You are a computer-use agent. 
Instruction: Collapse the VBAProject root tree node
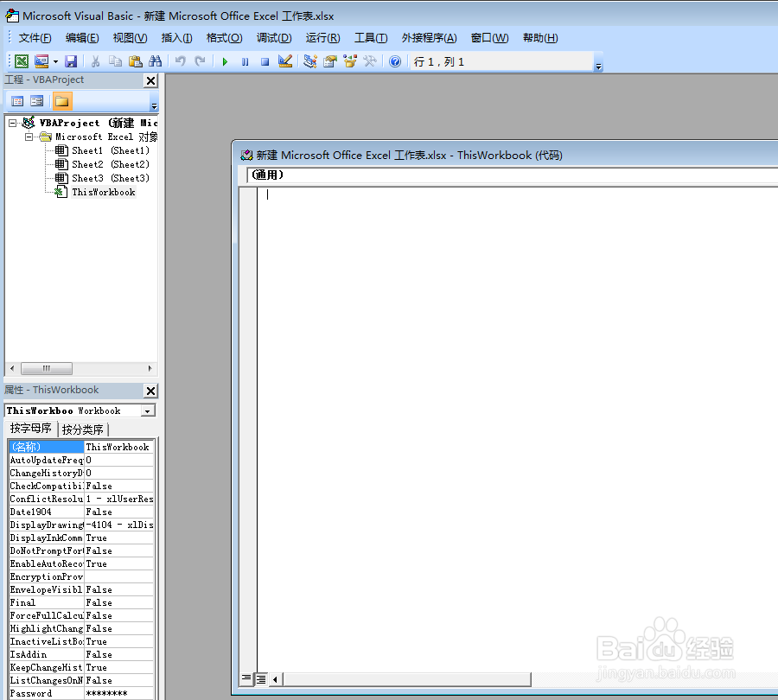coord(13,123)
